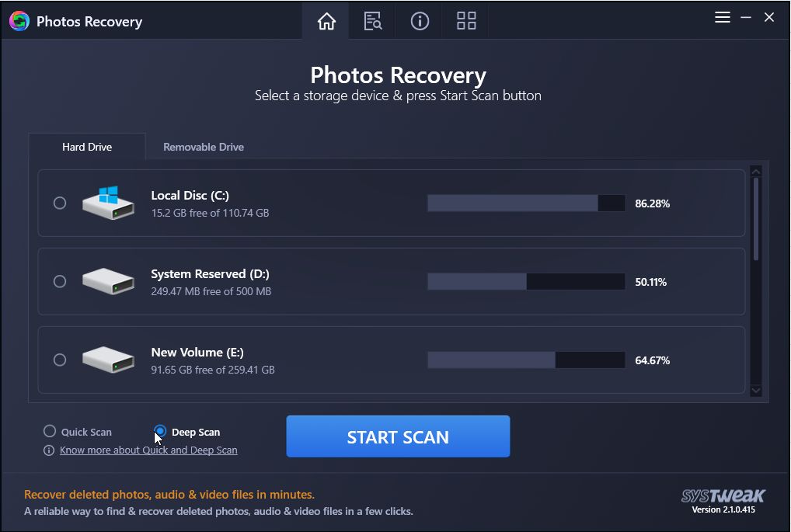Click the New Volume (E:) drive icon
791x532 pixels.
pos(109,360)
